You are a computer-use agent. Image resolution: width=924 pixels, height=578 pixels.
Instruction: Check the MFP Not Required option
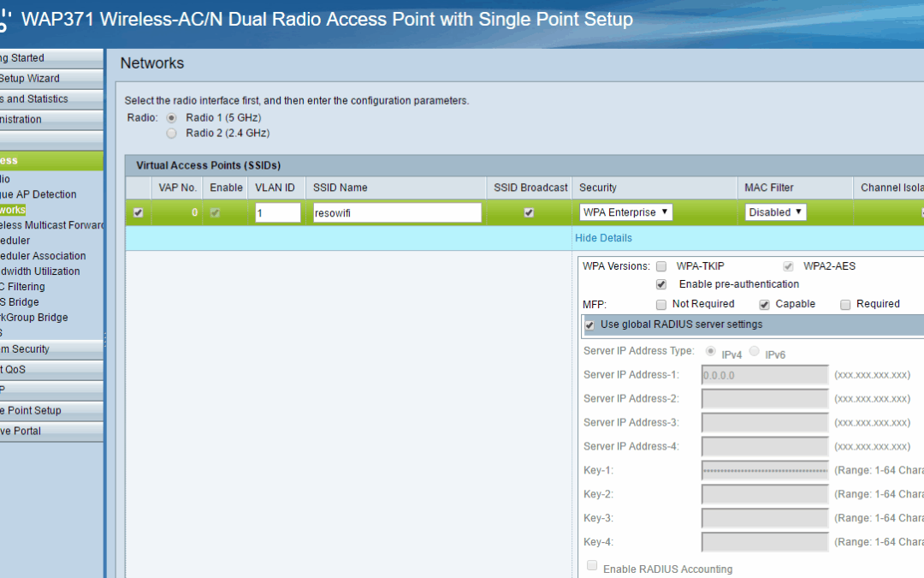pos(661,304)
